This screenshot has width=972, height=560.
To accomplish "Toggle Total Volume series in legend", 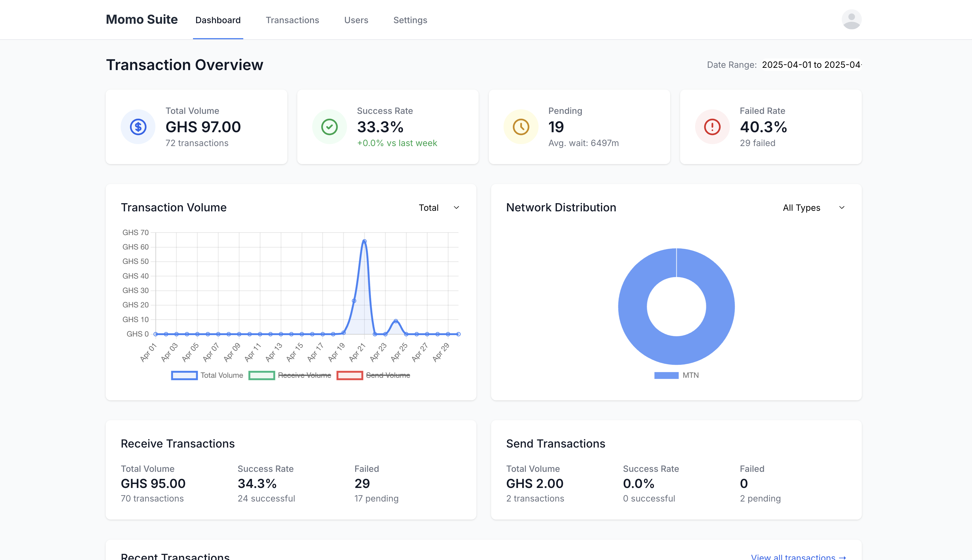I will pyautogui.click(x=207, y=375).
